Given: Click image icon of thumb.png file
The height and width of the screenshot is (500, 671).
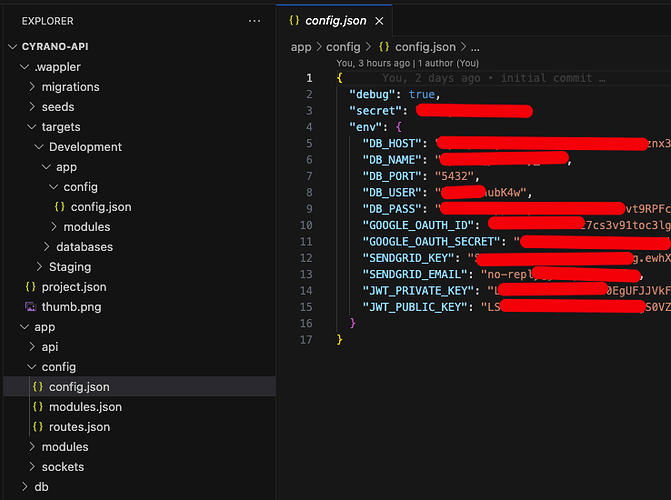Looking at the screenshot, I should pyautogui.click(x=30, y=307).
